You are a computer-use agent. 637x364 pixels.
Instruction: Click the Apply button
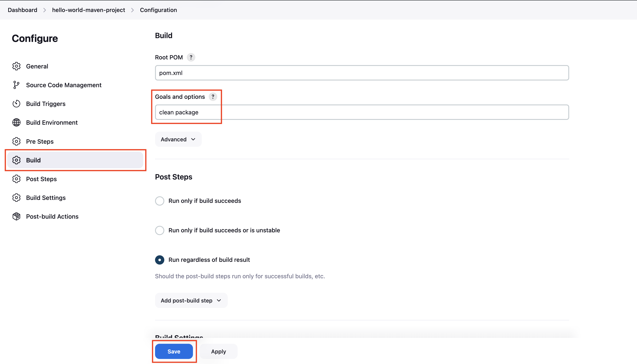tap(218, 352)
